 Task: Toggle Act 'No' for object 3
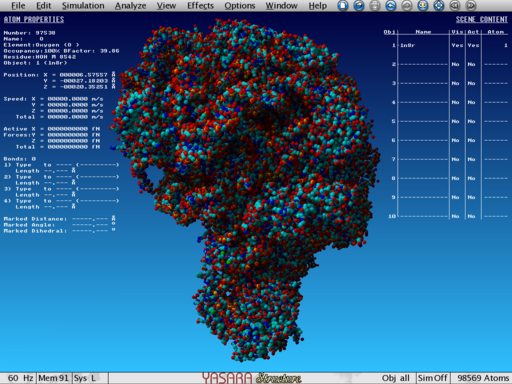pos(471,83)
